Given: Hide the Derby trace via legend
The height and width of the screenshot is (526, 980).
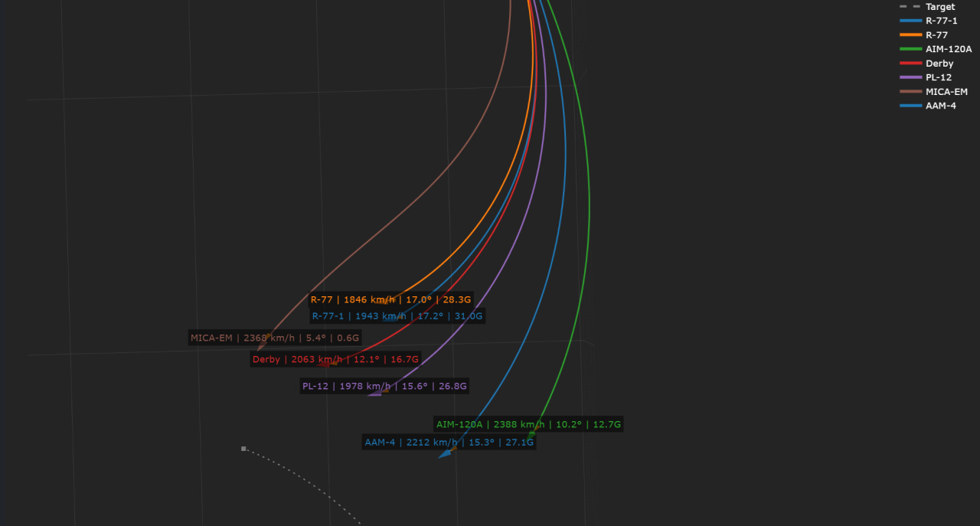Looking at the screenshot, I should click(x=939, y=64).
